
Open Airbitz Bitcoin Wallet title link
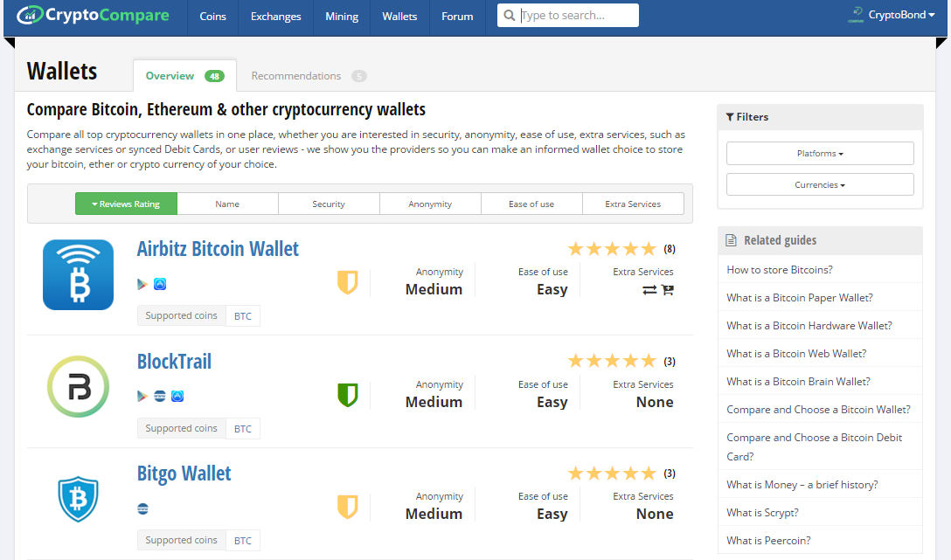218,249
